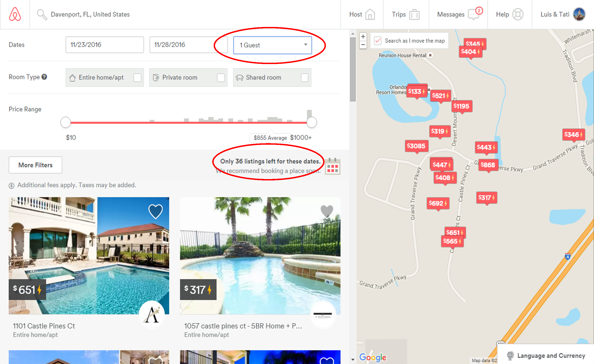This screenshot has height=364, width=594.
Task: Save 1101 Castle Pines Ct with heart icon
Action: tap(156, 211)
